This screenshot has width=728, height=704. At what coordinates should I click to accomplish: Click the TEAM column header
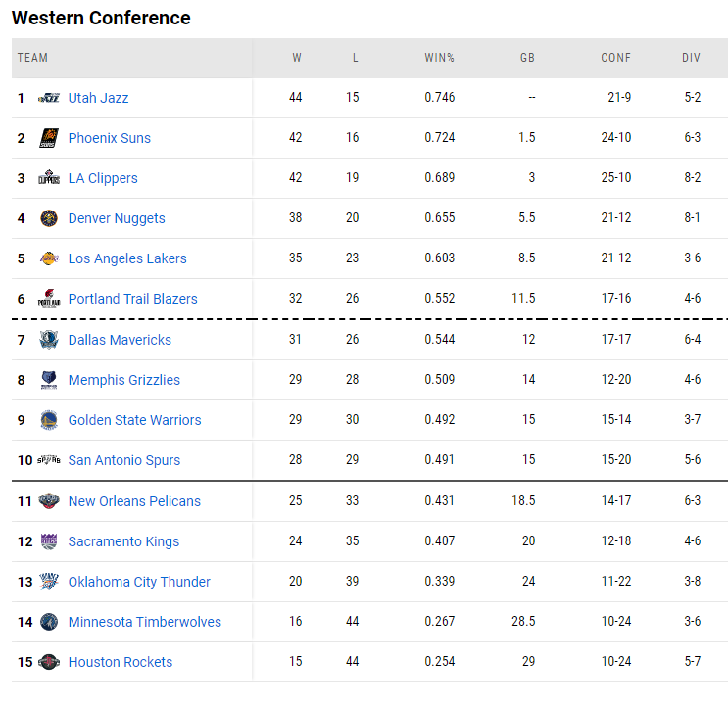(x=32, y=58)
